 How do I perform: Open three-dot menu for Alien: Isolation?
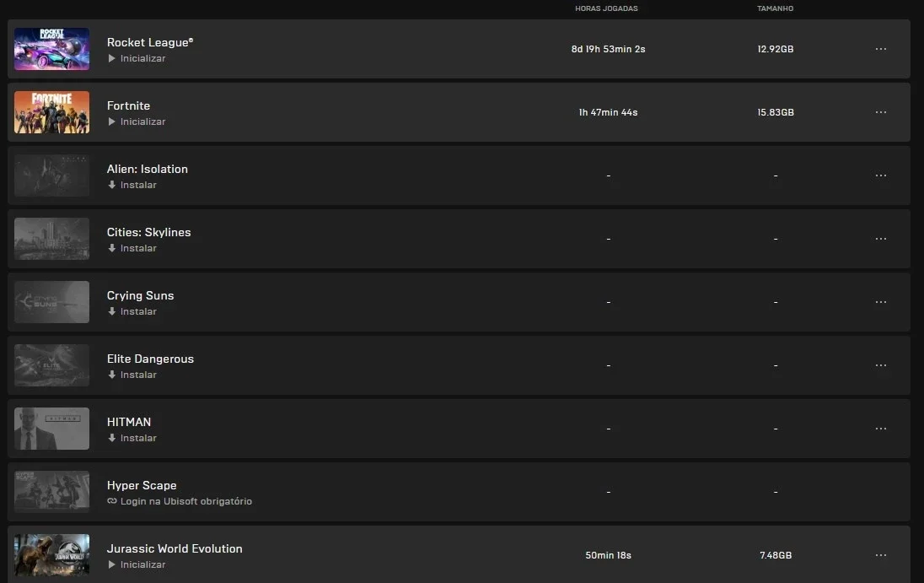click(880, 175)
